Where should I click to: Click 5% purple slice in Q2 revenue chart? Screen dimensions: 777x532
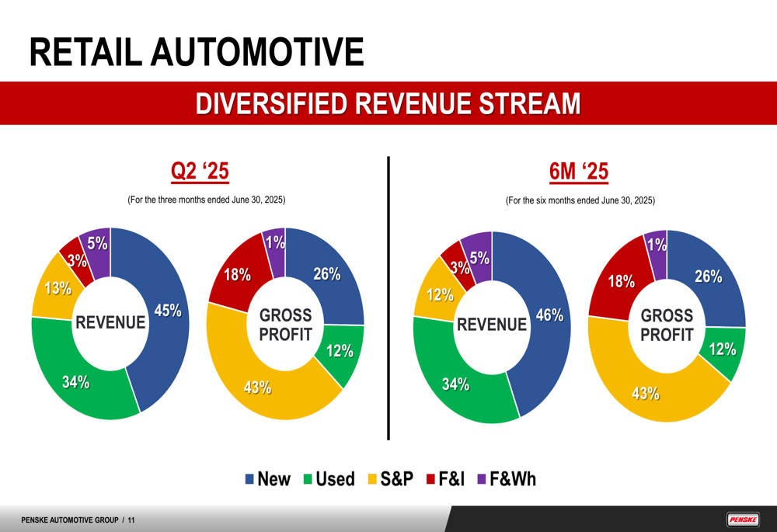pyautogui.click(x=96, y=243)
